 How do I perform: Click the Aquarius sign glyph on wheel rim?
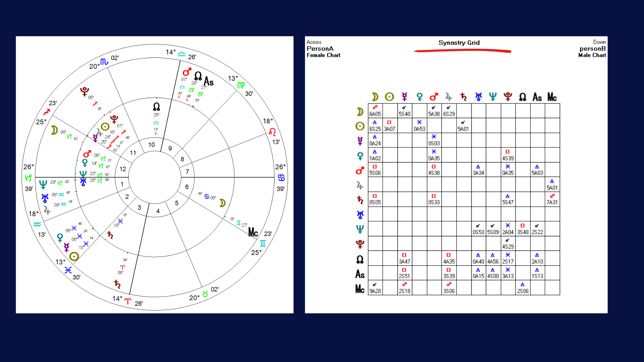(x=37, y=224)
